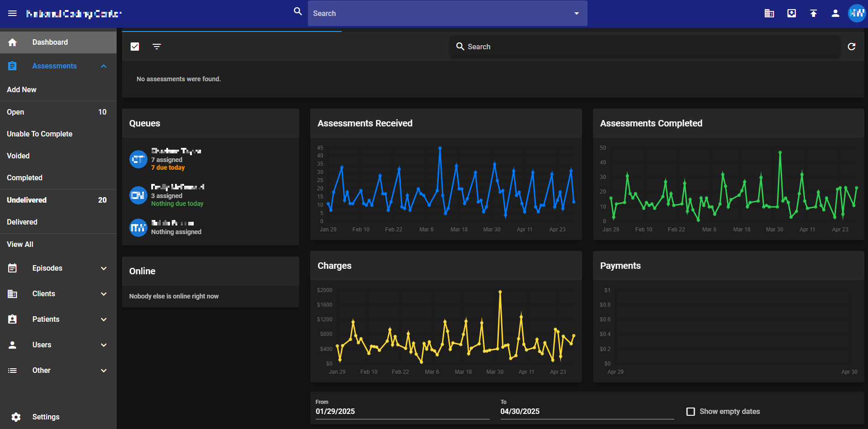Click the Assessments clipboard icon
868x429 pixels.
click(12, 66)
